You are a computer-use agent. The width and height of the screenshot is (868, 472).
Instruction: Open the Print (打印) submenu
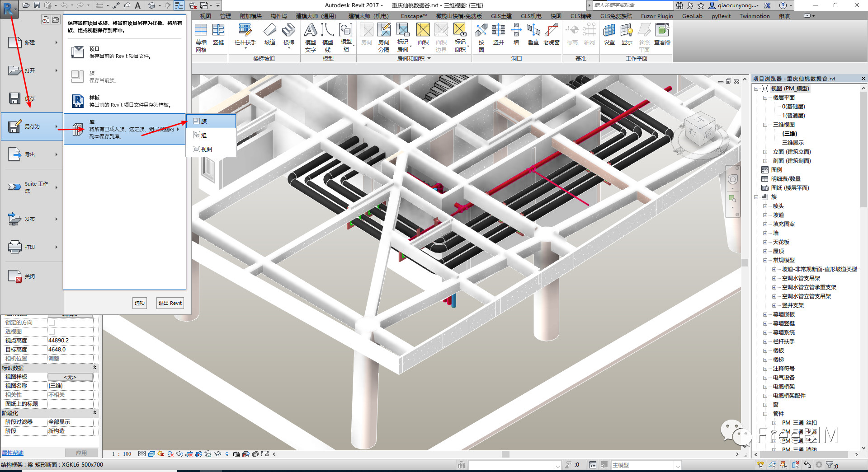(32, 247)
